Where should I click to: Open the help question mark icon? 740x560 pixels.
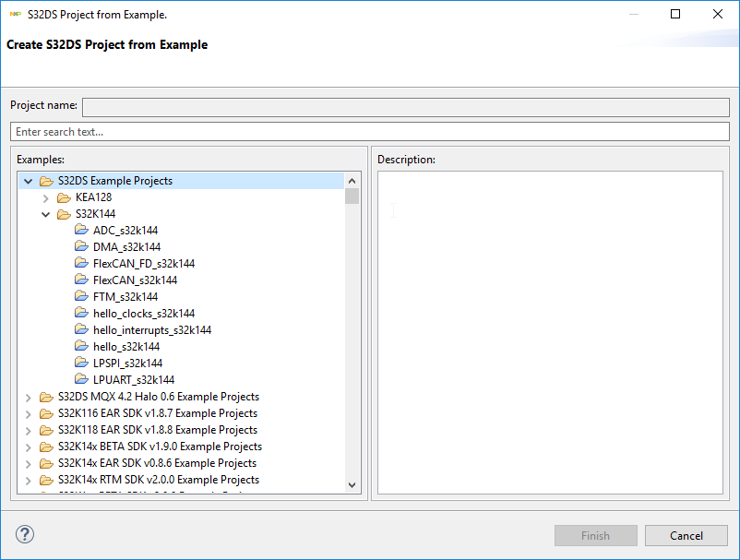pyautogui.click(x=25, y=534)
